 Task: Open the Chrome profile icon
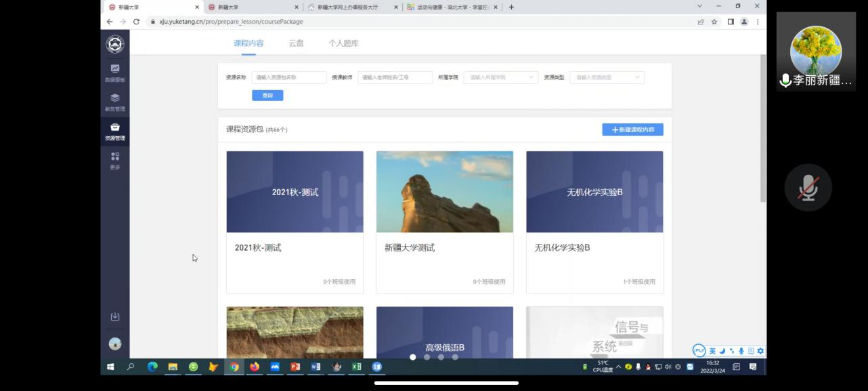pyautogui.click(x=744, y=22)
